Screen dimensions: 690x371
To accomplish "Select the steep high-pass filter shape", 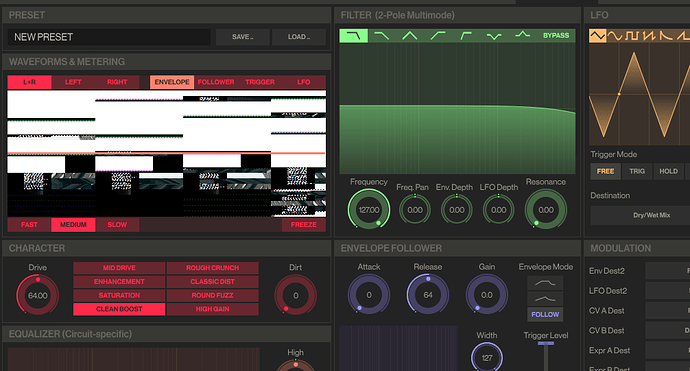I will coord(466,36).
